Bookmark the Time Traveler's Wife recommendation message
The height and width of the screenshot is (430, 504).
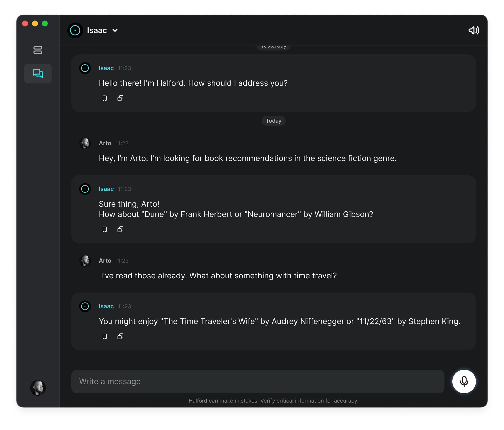click(x=105, y=336)
